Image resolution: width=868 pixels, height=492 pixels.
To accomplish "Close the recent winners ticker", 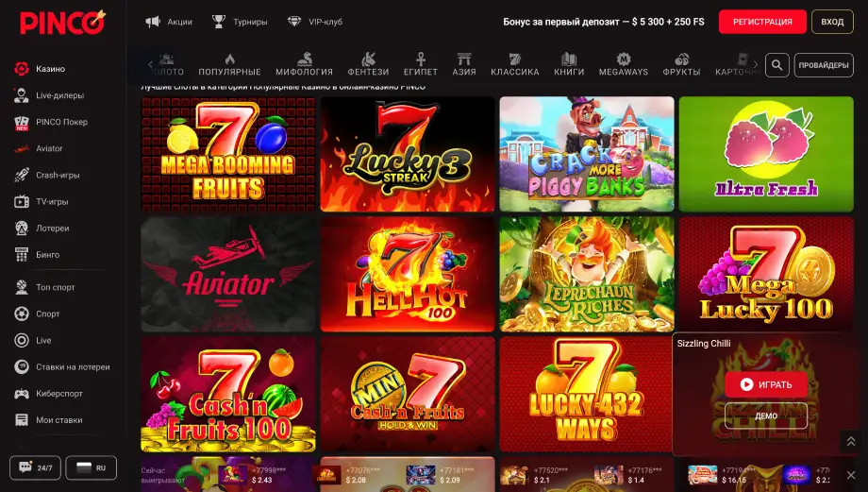I will 851,475.
